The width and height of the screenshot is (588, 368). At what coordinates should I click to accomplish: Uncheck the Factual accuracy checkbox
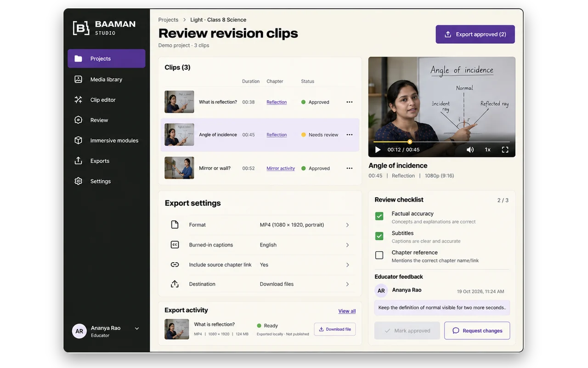coord(379,216)
